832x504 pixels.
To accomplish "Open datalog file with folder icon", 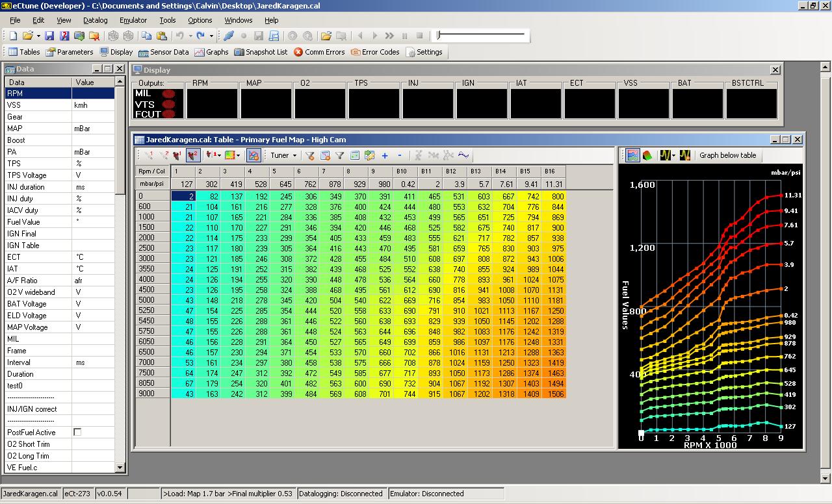I will [x=326, y=36].
